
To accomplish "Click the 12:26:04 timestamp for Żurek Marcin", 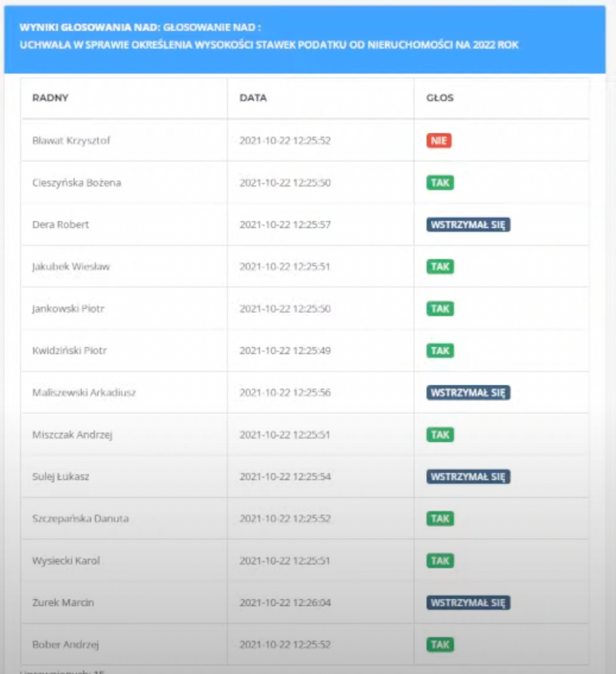I will [x=285, y=603].
